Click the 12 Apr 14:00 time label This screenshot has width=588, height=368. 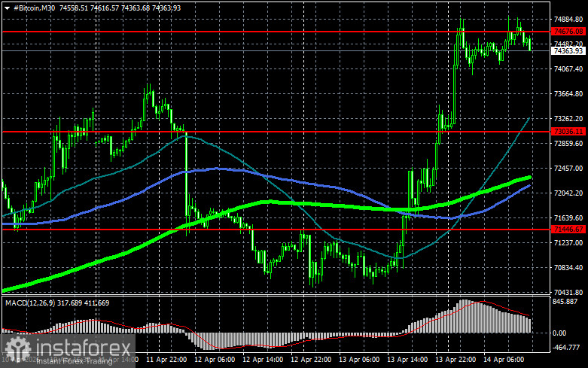coord(263,360)
